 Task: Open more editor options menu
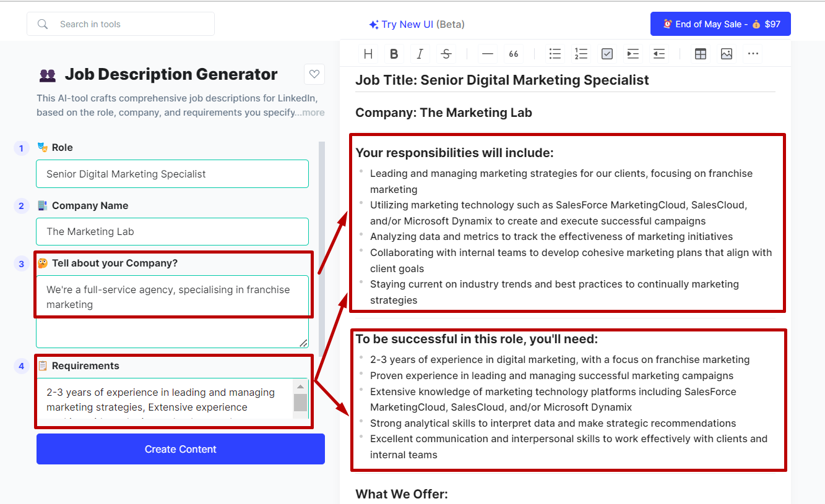[753, 54]
